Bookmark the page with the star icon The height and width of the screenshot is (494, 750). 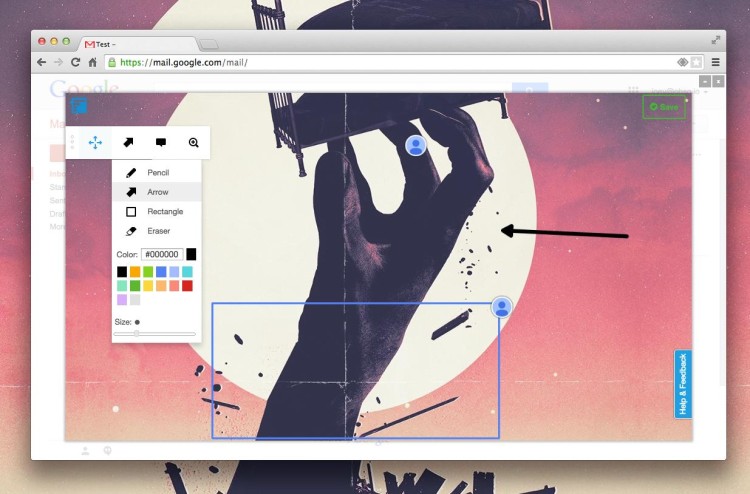pyautogui.click(x=696, y=62)
